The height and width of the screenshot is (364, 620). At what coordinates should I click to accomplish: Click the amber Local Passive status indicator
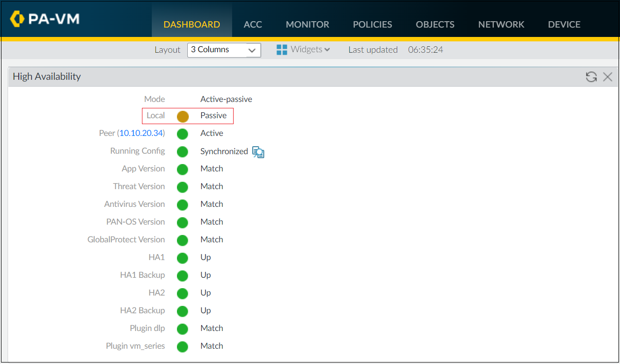[x=182, y=116]
